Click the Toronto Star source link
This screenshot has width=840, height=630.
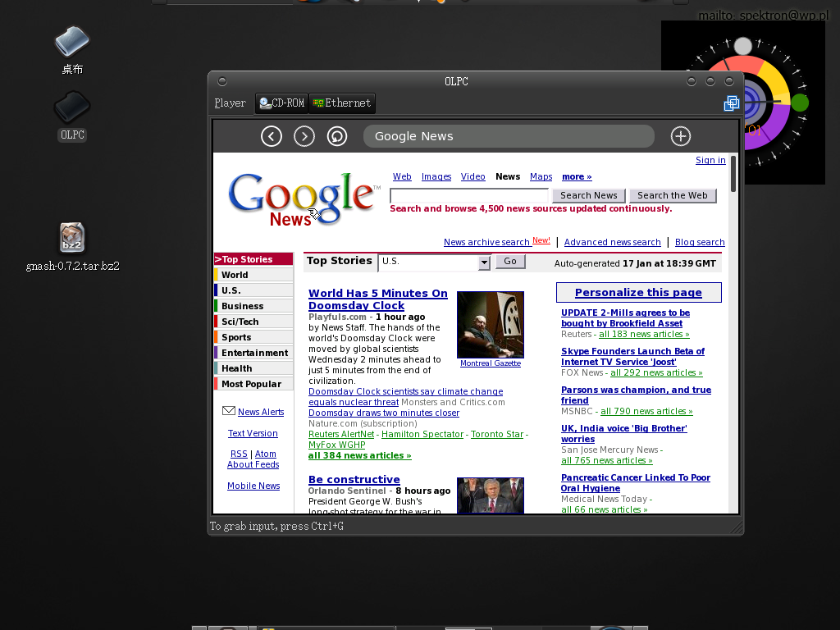pyautogui.click(x=497, y=434)
